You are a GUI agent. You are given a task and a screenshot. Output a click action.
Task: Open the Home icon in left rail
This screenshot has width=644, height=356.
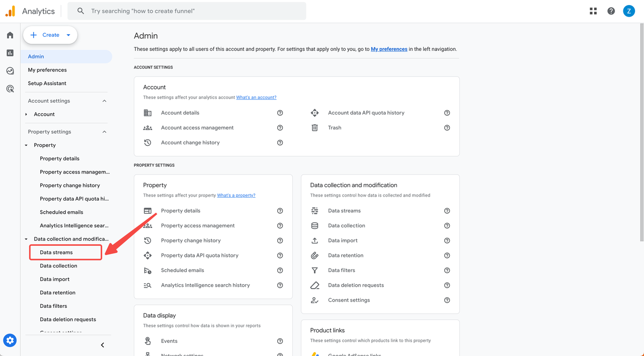point(10,35)
